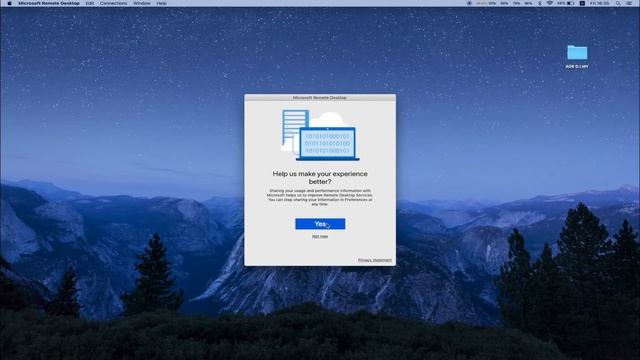Open the Help menu
Screen dimensions: 640x360
click(161, 3)
